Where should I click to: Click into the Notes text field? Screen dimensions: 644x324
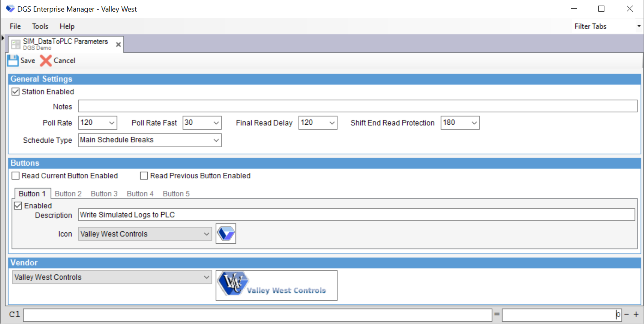(357, 106)
